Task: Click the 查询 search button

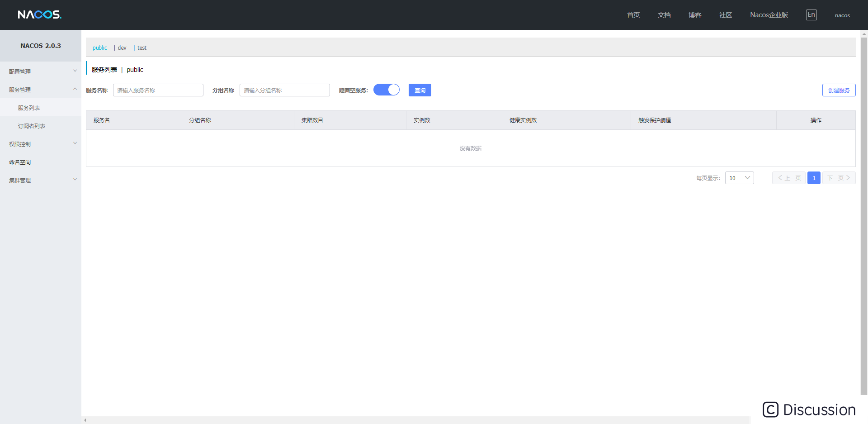Action: pos(420,90)
